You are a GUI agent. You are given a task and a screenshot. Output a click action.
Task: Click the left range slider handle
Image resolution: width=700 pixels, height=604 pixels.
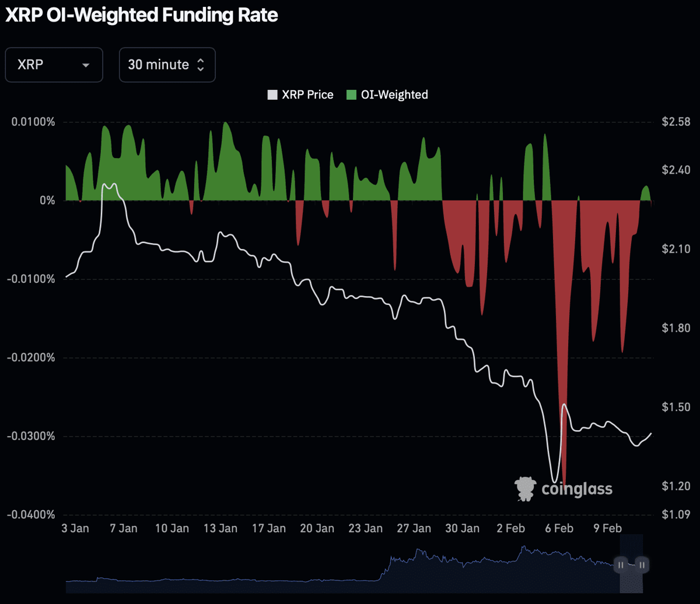point(621,564)
